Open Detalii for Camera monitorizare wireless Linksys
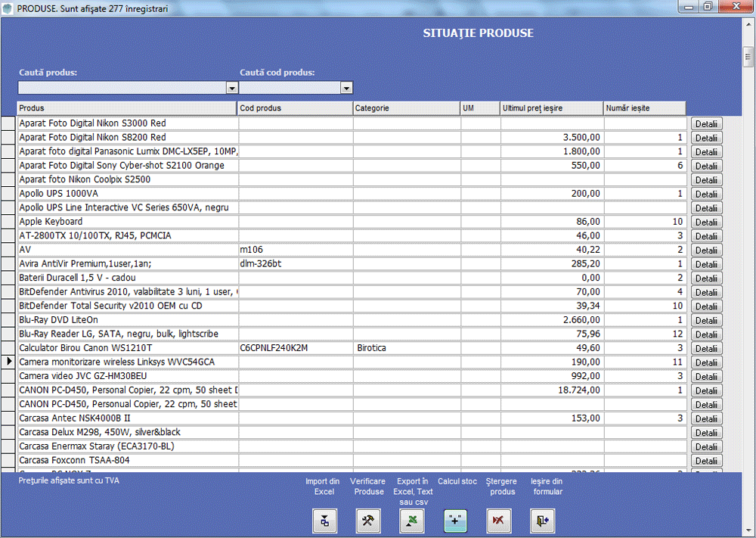Viewport: 756px width, 538px height. 706,362
